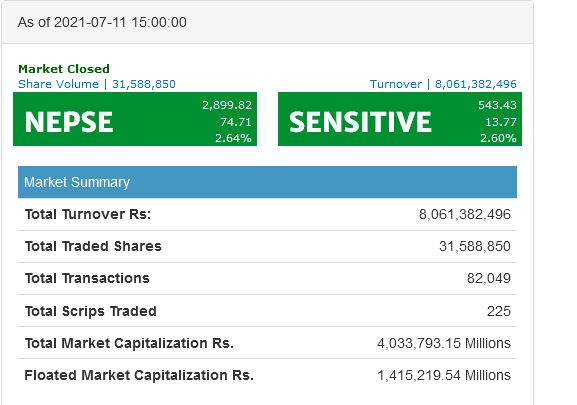The height and width of the screenshot is (405, 577).
Task: Click the Share Volume link
Action: (97, 84)
